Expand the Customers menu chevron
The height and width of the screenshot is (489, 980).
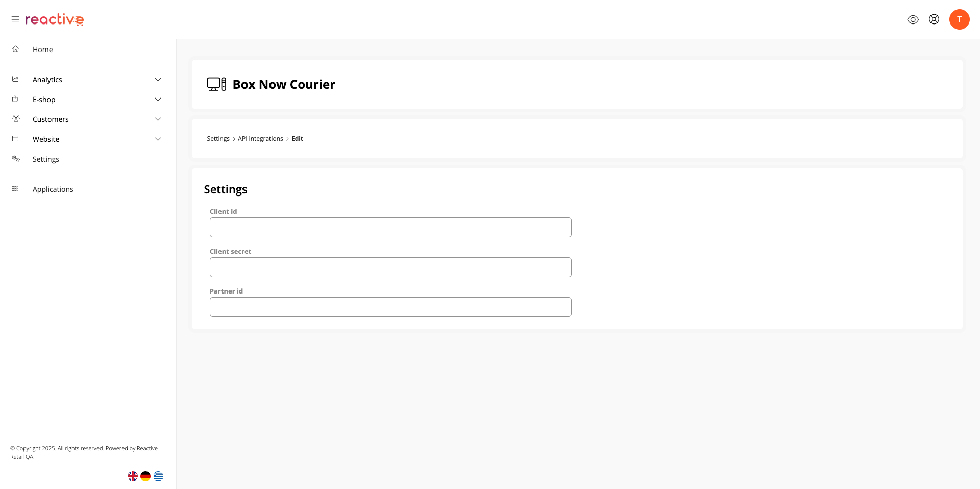[x=158, y=119]
